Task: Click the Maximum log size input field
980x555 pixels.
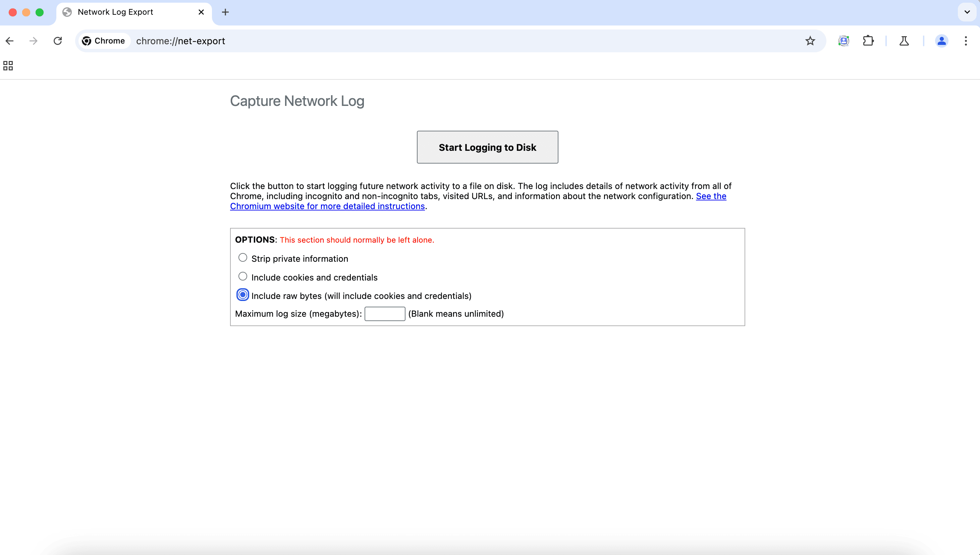Action: 384,313
